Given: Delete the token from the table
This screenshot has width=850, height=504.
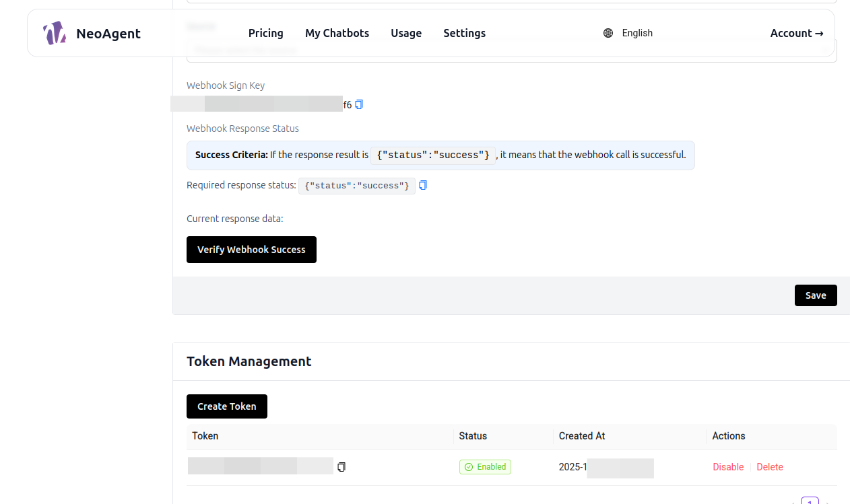Looking at the screenshot, I should tap(770, 467).
